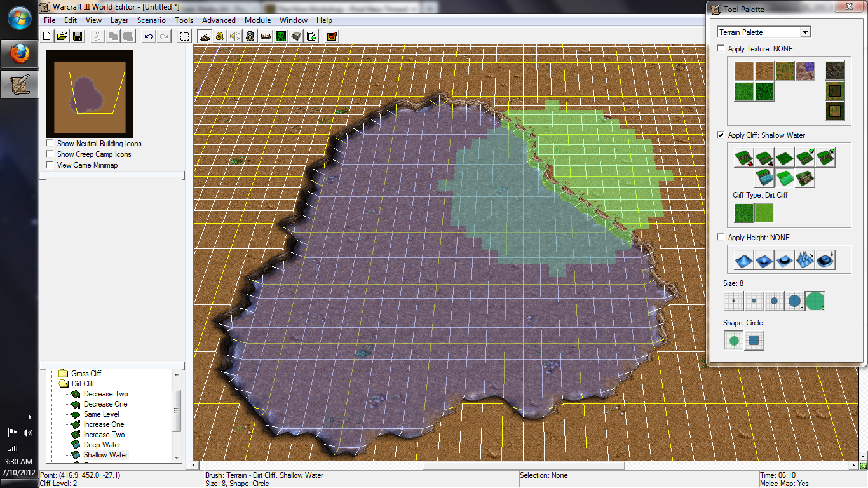The height and width of the screenshot is (488, 868).
Task: Open the Sound Editor speaker icon
Action: click(235, 36)
